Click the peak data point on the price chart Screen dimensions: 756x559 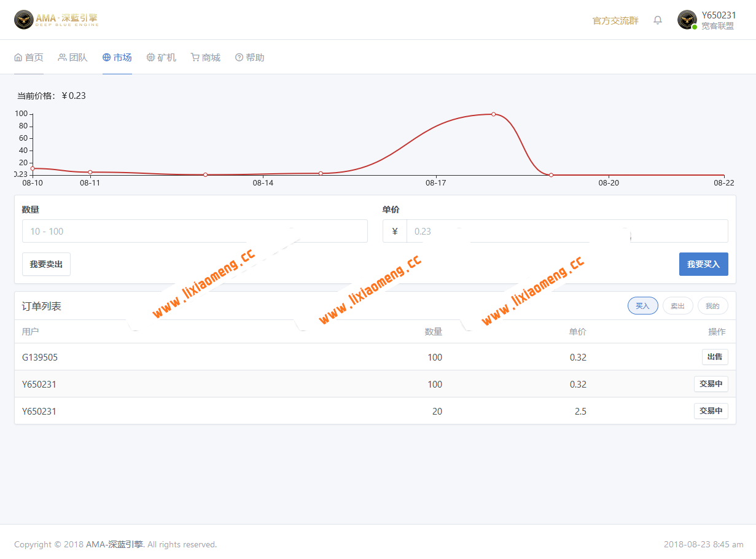493,114
